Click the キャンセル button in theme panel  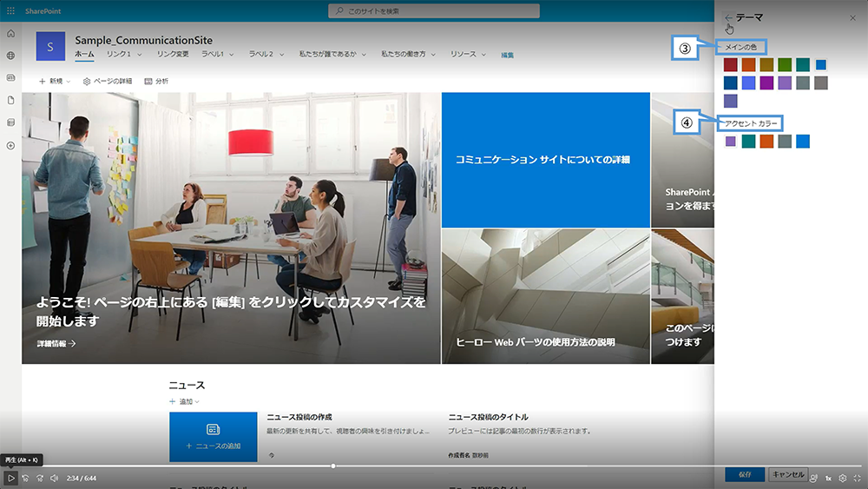[x=788, y=474]
